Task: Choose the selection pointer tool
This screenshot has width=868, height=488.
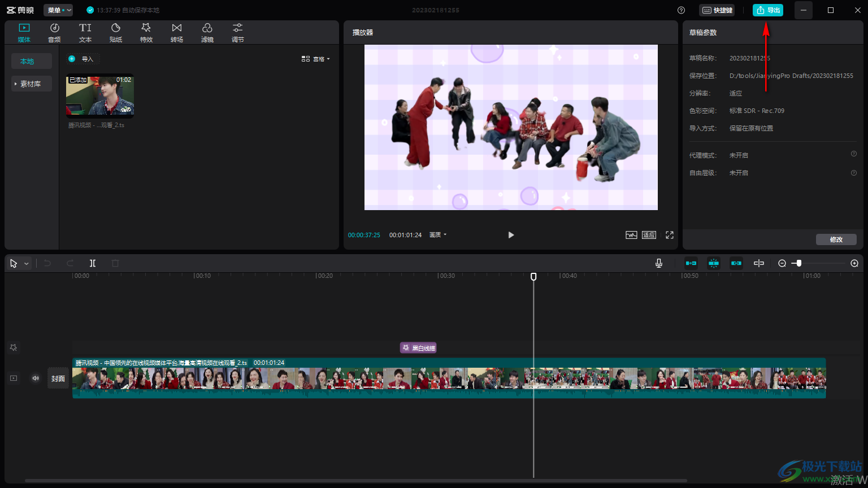Action: 14,263
